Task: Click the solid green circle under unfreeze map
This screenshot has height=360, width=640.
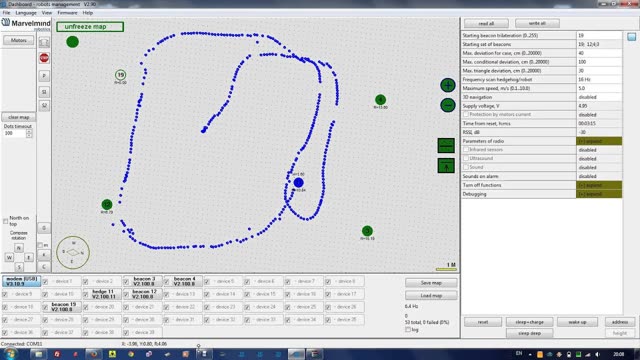Action: point(72,42)
